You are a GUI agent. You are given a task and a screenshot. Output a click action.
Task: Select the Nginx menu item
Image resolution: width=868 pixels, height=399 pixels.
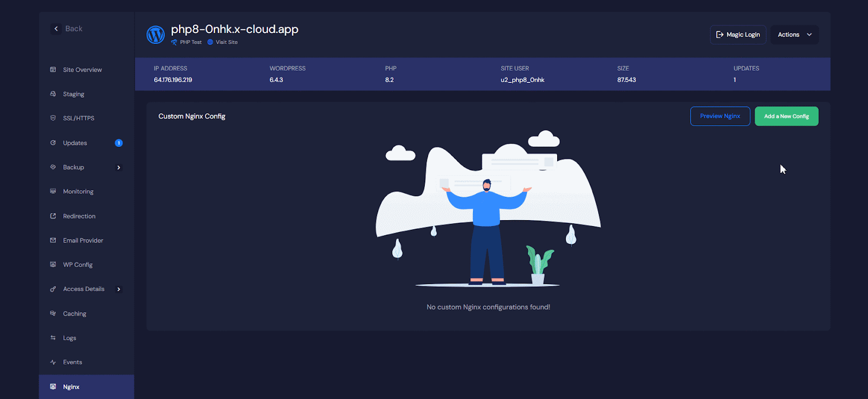[86, 387]
